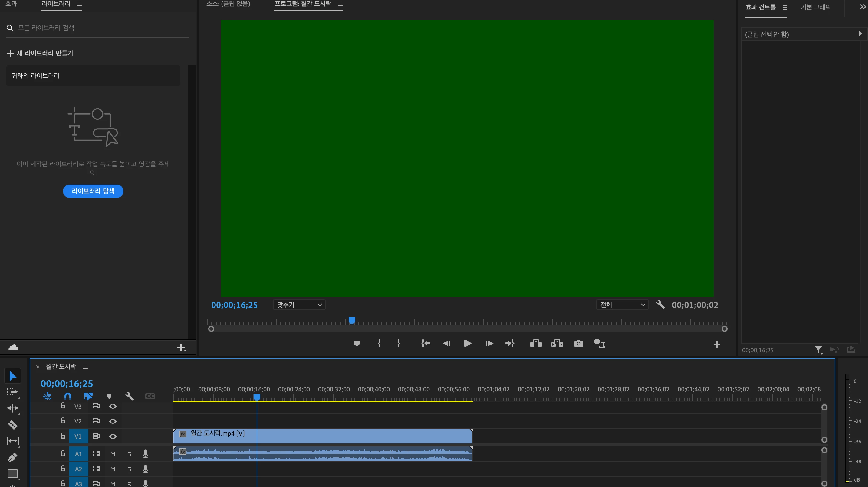Select the Ripple Edit tool
The height and width of the screenshot is (487, 868).
(12, 408)
